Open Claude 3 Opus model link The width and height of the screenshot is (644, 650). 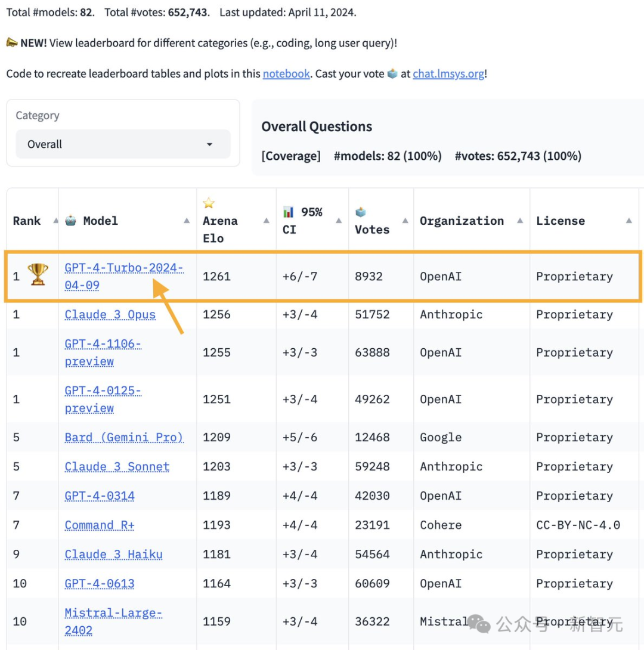[x=110, y=315]
